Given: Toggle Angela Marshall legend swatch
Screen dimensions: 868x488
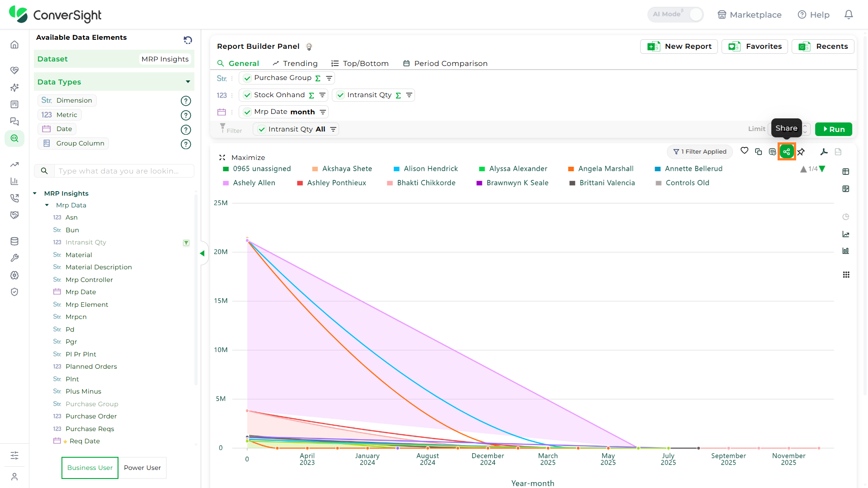Looking at the screenshot, I should 571,169.
